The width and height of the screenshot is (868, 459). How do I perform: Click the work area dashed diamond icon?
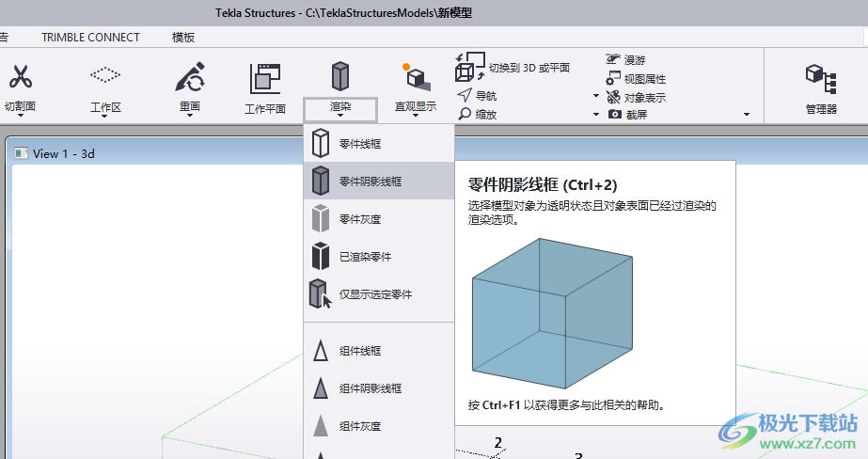pyautogui.click(x=105, y=74)
